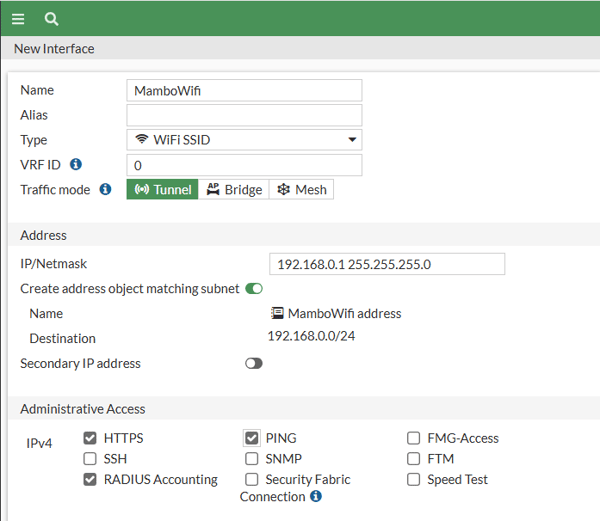This screenshot has width=600, height=521.
Task: Disable create address object matching subnet
Action: coord(254,289)
